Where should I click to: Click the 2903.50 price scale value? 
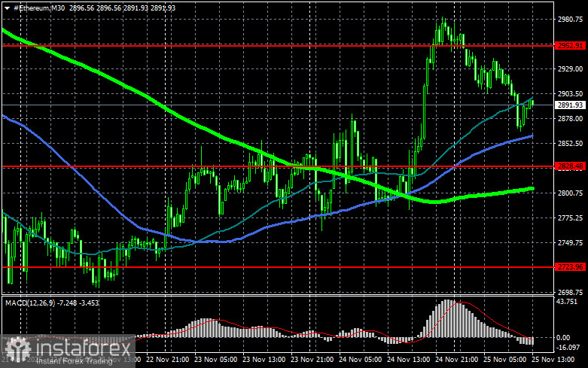[571, 93]
